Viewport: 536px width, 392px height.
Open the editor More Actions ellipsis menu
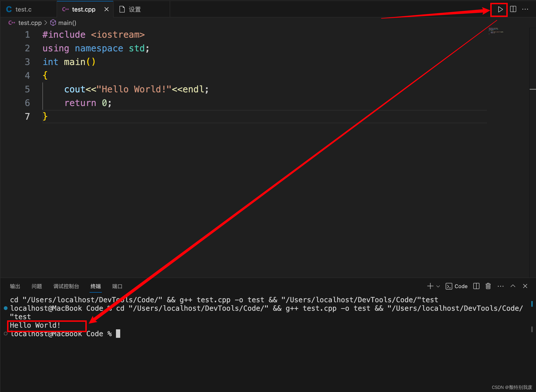525,9
